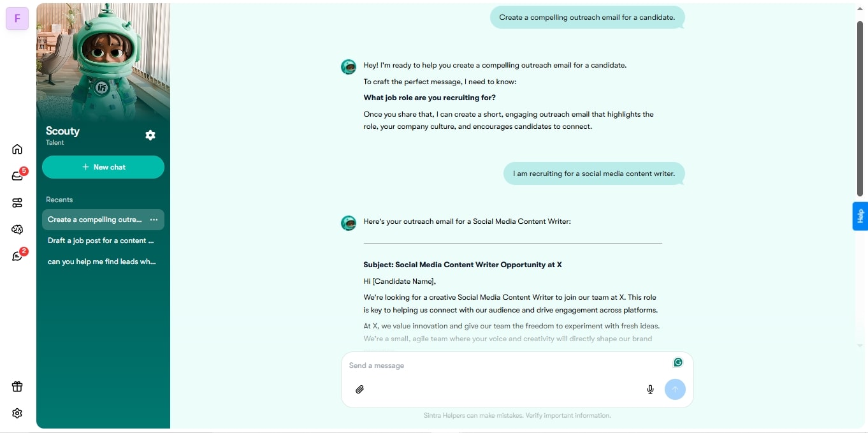
Task: Open the Brain AI icon in the sidebar
Action: (17, 230)
